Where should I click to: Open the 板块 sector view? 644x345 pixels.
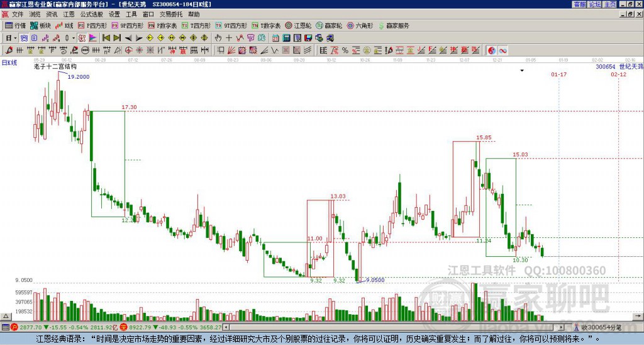click(x=40, y=25)
